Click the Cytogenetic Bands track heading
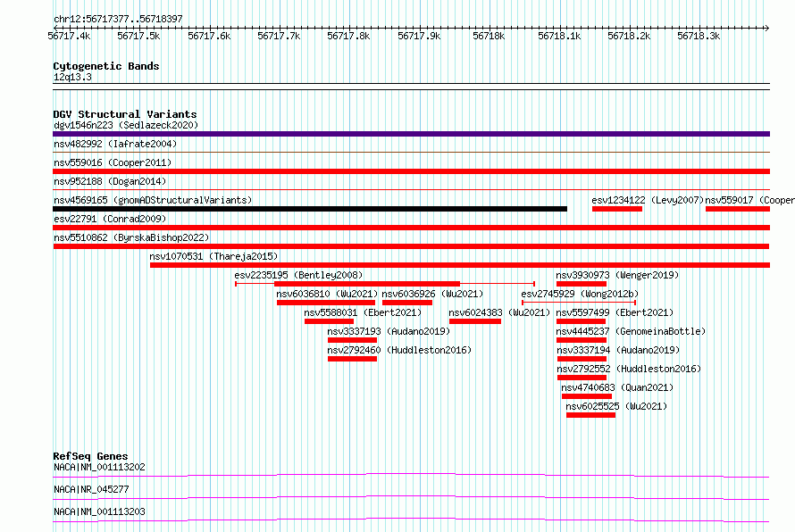Viewport: 795px width, 532px height. [x=106, y=66]
